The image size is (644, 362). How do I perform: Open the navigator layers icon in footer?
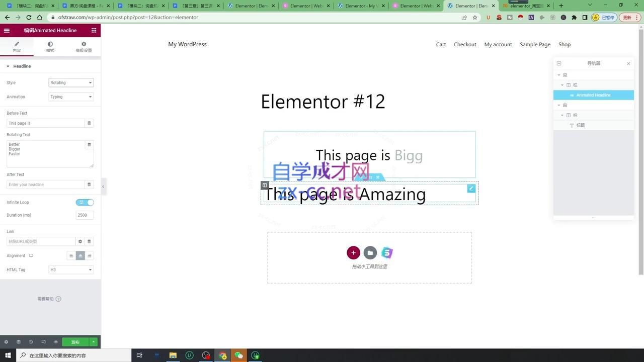click(x=19, y=342)
